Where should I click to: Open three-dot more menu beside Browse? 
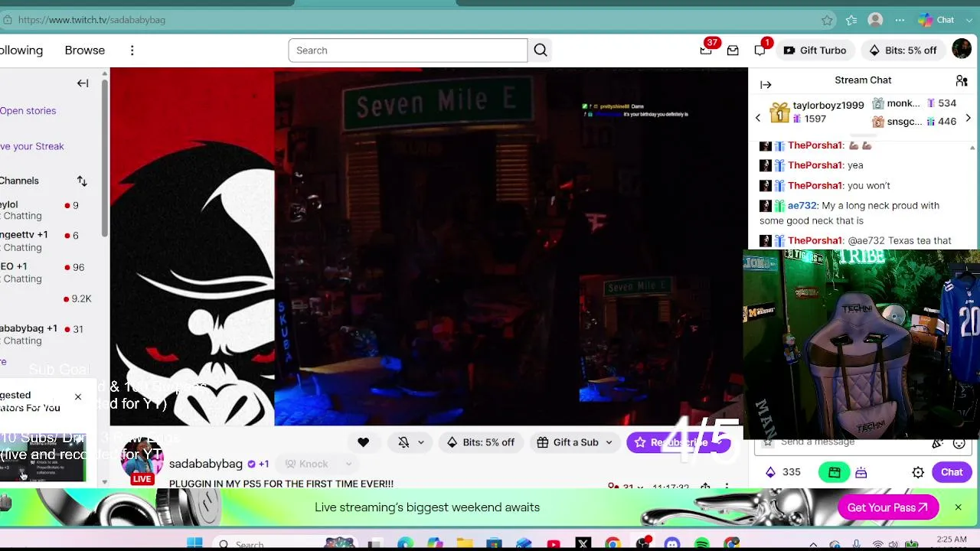coord(132,51)
